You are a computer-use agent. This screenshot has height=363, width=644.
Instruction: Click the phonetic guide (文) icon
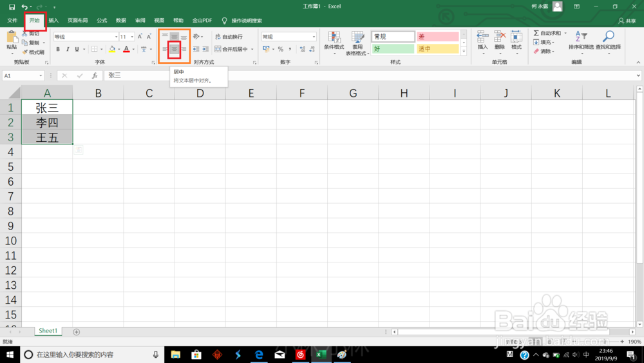tap(144, 50)
